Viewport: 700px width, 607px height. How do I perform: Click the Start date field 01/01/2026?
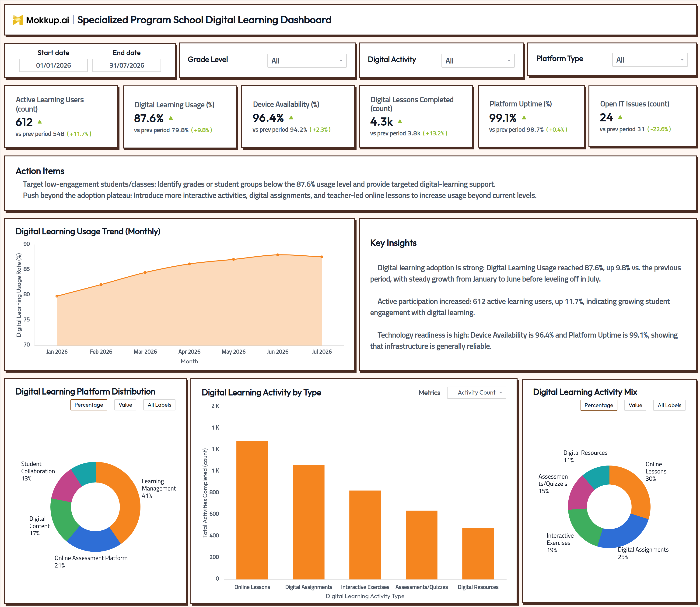(x=53, y=65)
